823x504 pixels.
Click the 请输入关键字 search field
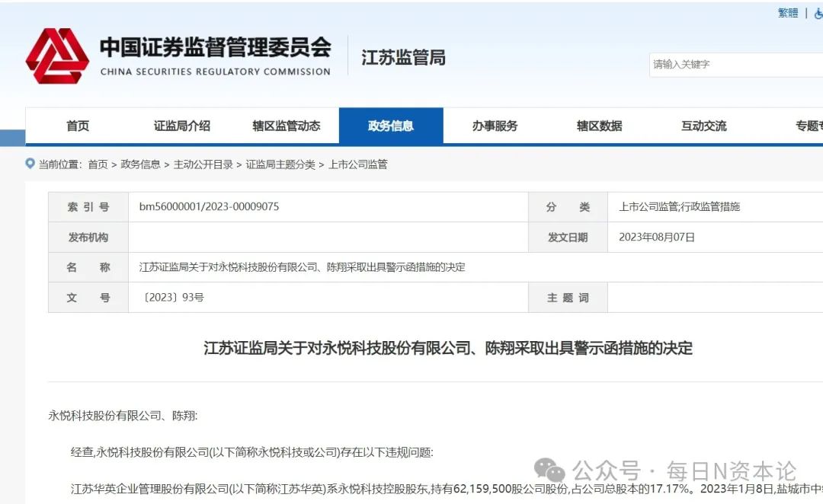736,65
